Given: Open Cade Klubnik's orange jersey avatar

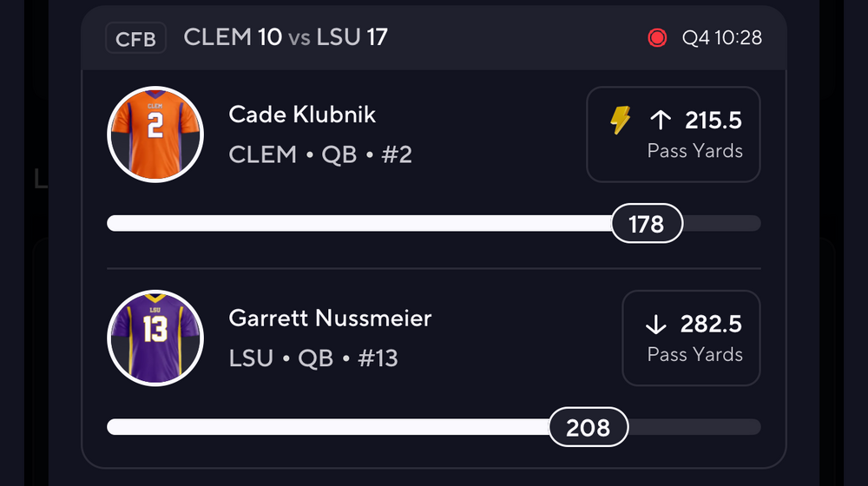Looking at the screenshot, I should [155, 134].
